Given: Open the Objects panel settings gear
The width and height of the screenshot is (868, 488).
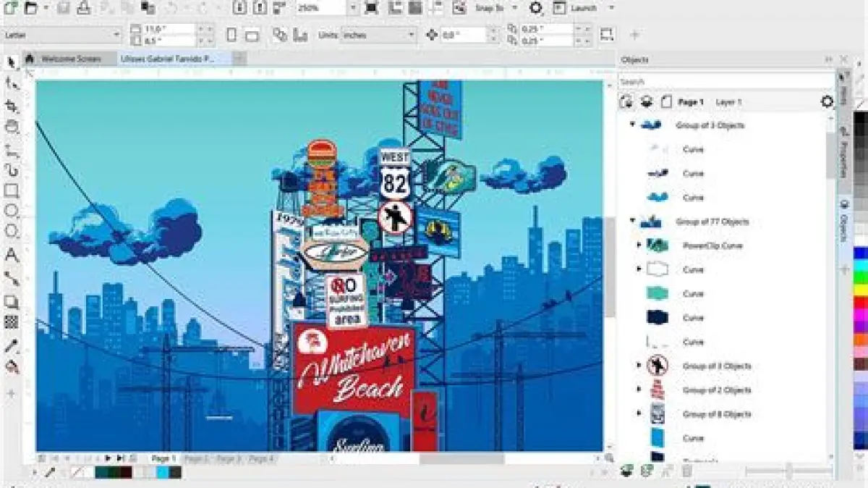Looking at the screenshot, I should [x=827, y=102].
